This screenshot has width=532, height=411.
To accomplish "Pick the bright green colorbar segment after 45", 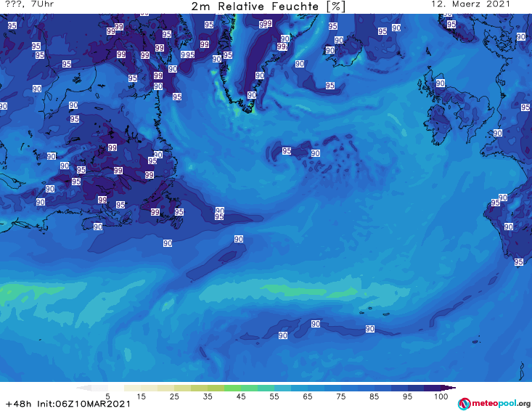I will point(249,388).
